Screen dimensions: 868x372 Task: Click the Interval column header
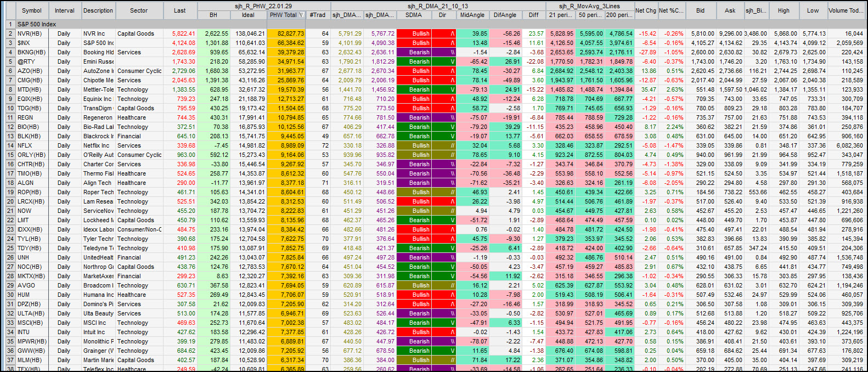(64, 10)
